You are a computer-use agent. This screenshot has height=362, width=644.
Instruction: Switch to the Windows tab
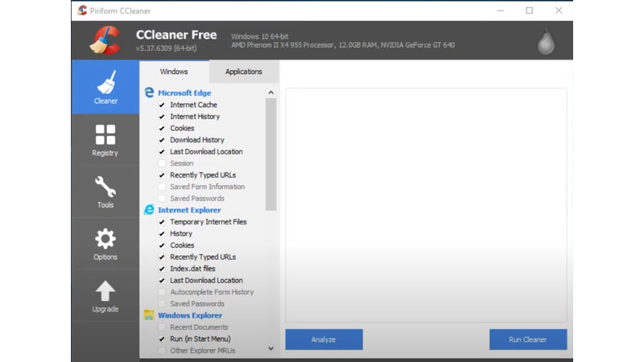click(x=174, y=72)
